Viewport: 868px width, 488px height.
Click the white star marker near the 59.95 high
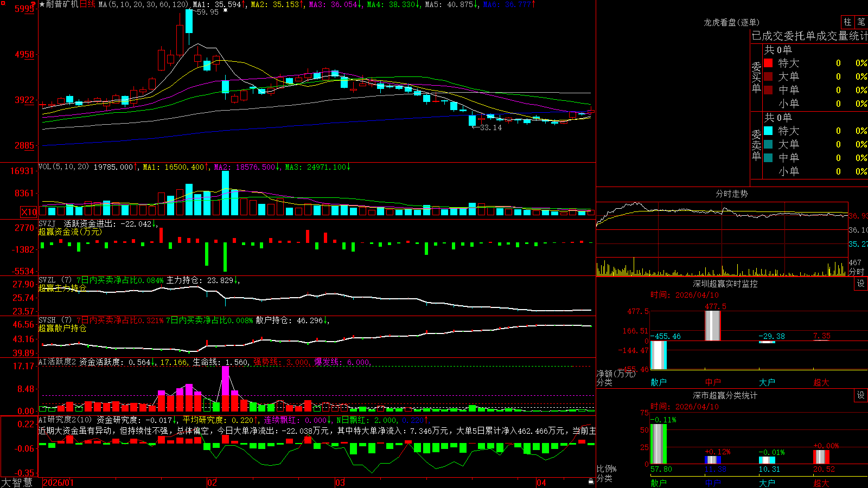[x=225, y=10]
